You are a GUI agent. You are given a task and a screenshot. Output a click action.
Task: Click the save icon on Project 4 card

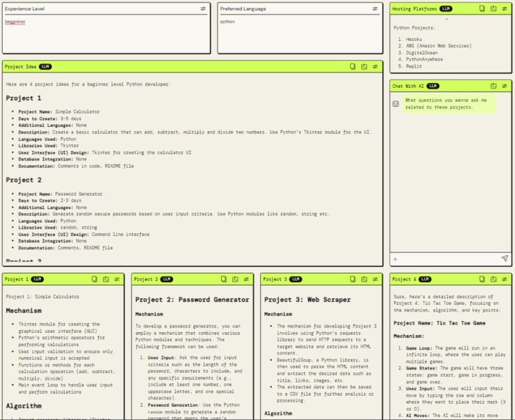493,279
